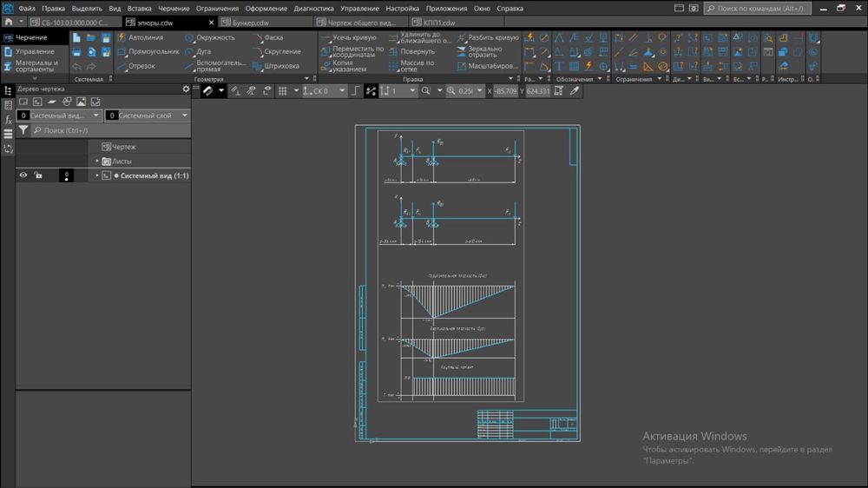Click the grid display icon
The image size is (868, 488).
[282, 91]
